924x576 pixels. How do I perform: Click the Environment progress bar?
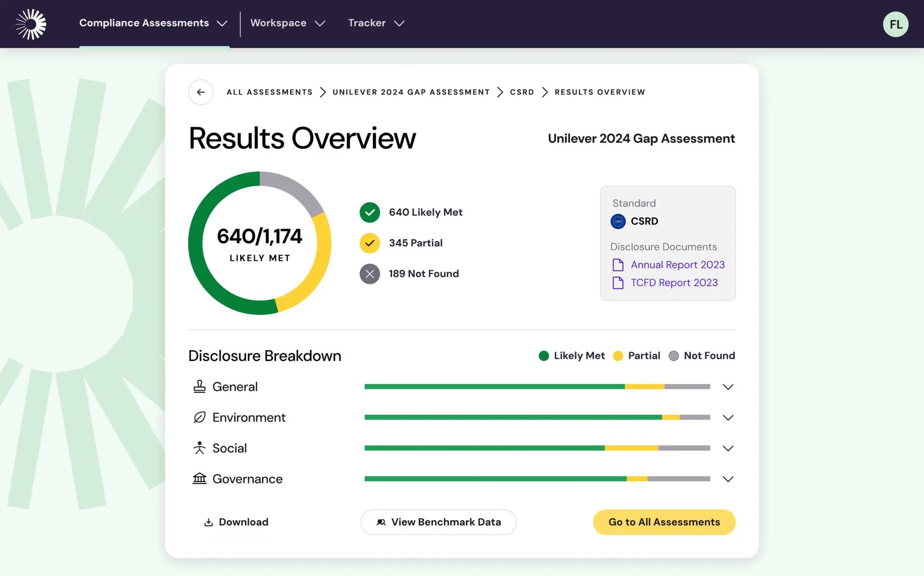point(537,417)
